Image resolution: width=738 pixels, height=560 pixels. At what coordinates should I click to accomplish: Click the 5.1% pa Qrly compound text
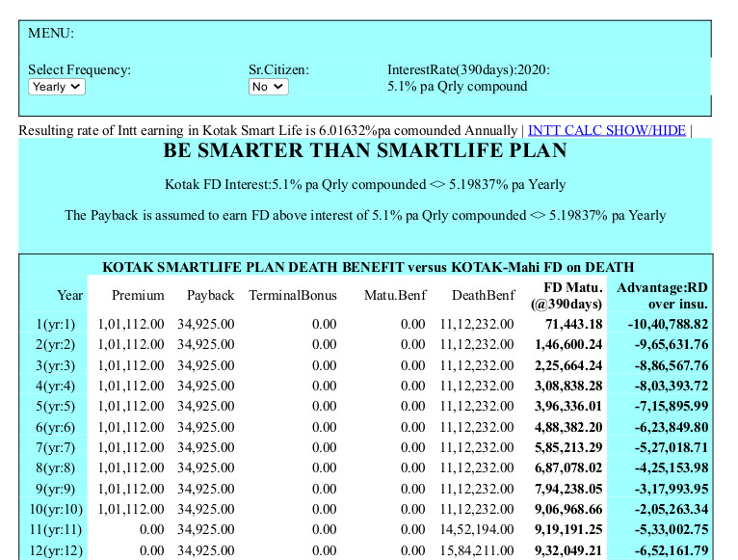457,87
